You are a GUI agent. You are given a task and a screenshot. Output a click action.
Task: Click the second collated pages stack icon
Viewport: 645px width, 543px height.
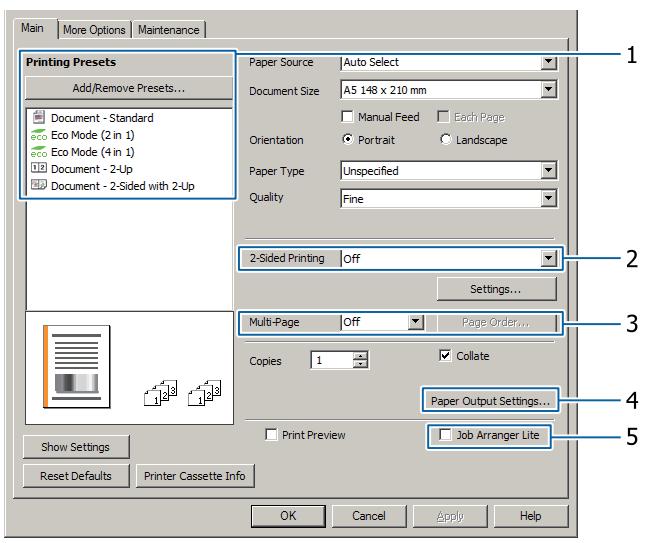(204, 393)
